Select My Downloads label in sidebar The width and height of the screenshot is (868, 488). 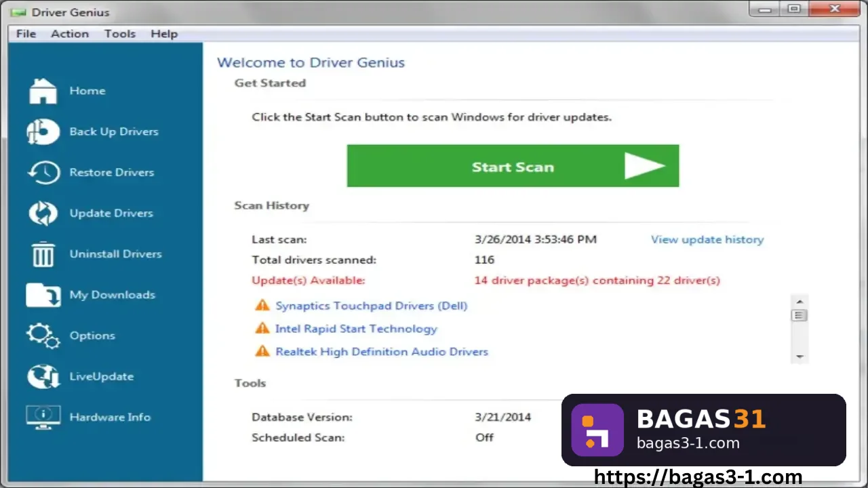click(x=113, y=295)
